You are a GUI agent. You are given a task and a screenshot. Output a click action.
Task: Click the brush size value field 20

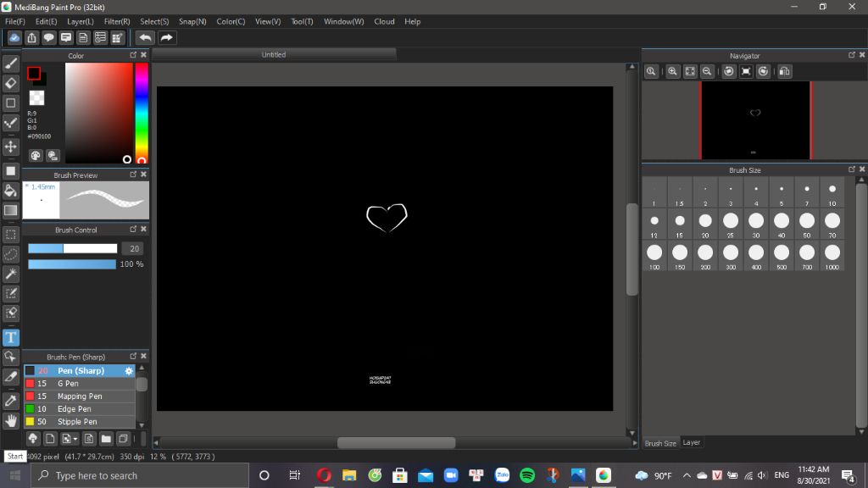coord(133,248)
